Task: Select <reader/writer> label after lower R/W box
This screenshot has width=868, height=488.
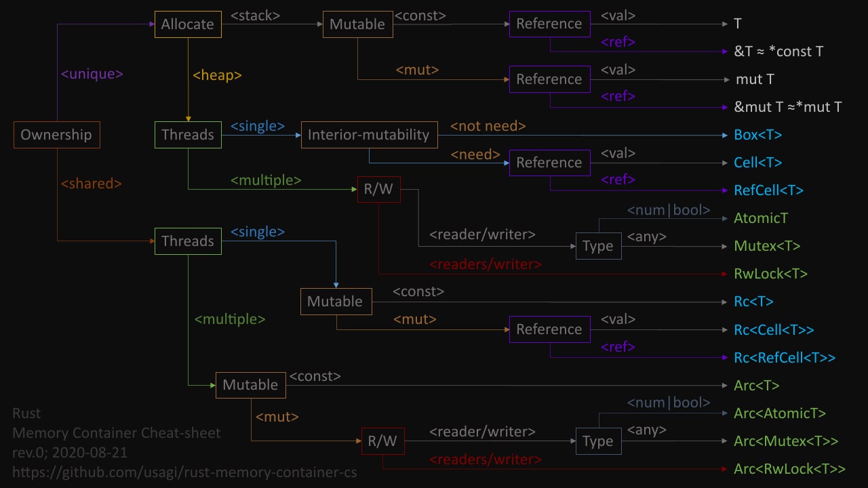Action: coord(482,432)
